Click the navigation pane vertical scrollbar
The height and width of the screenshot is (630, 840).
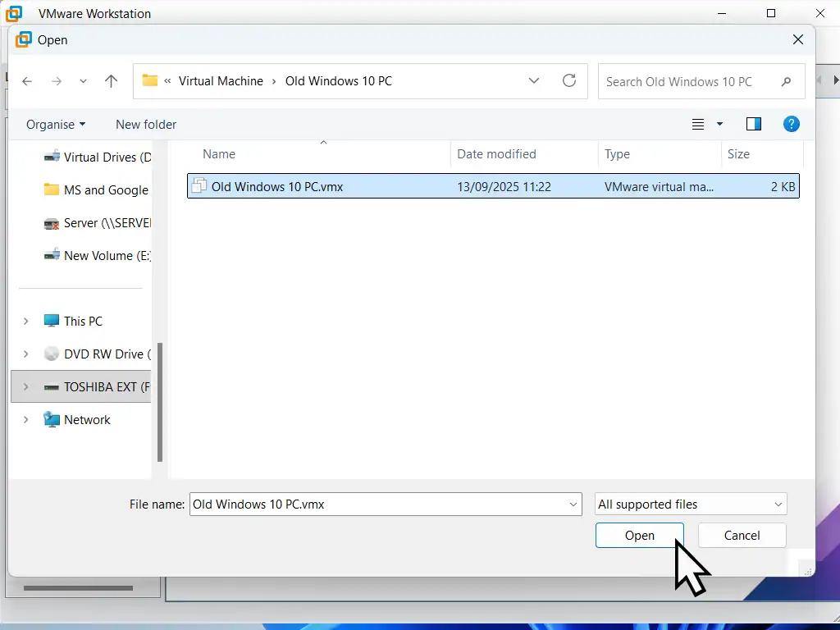160,402
